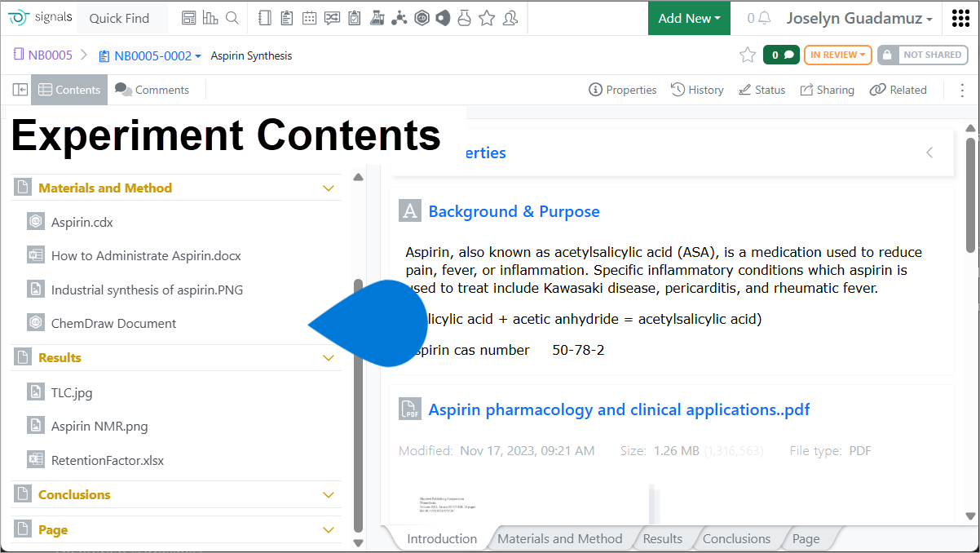980x553 pixels.
Task: Switch to the Comments tab
Action: [x=152, y=90]
